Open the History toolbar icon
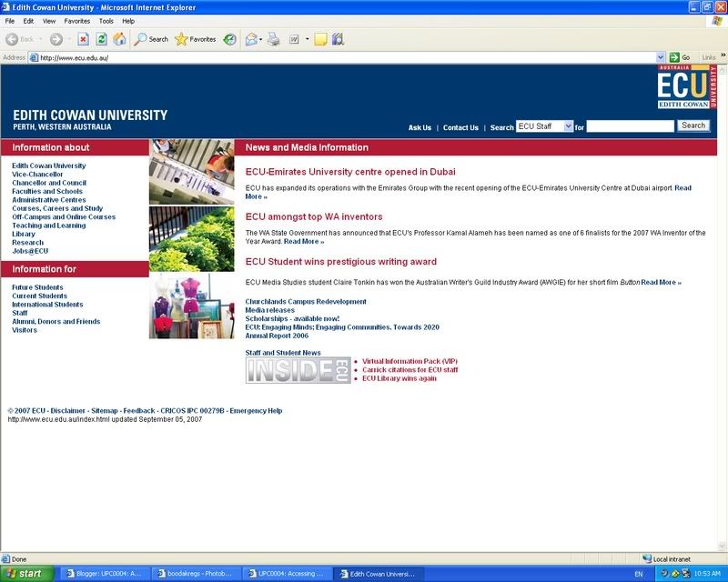The height and width of the screenshot is (582, 728). (229, 39)
